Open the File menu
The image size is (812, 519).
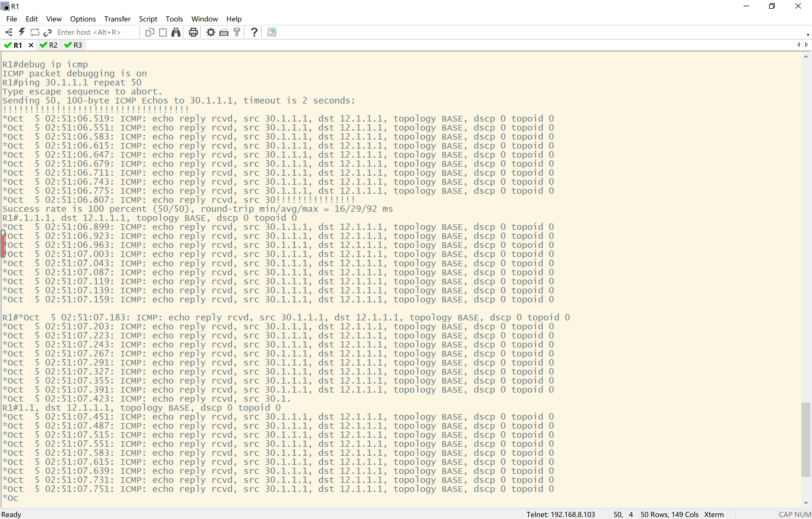pos(12,19)
